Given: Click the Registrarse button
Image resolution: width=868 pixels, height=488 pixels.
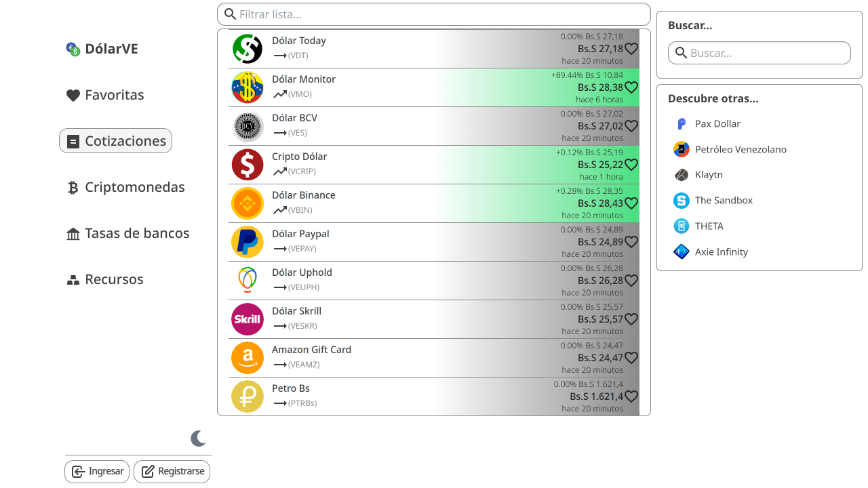Looking at the screenshot, I should tap(172, 472).
